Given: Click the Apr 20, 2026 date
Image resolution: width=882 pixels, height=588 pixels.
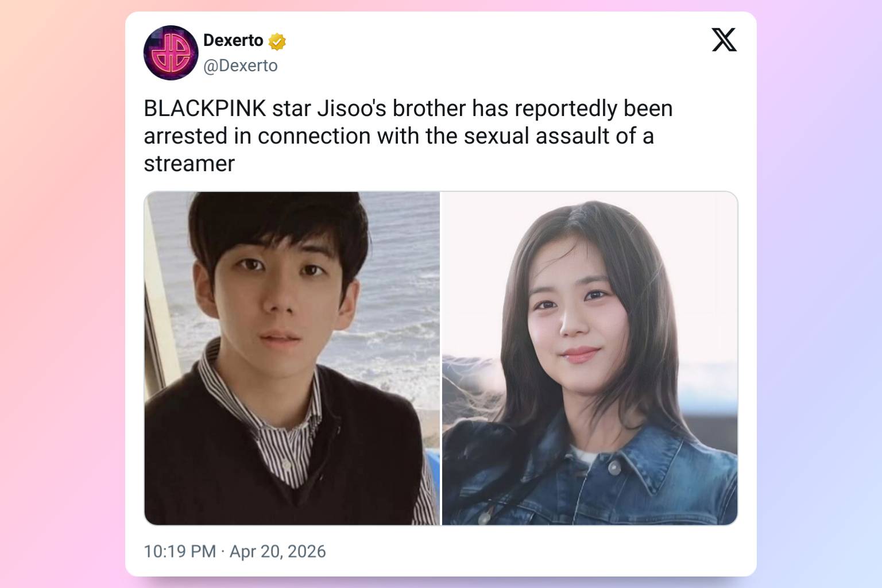Looking at the screenshot, I should coord(278,551).
